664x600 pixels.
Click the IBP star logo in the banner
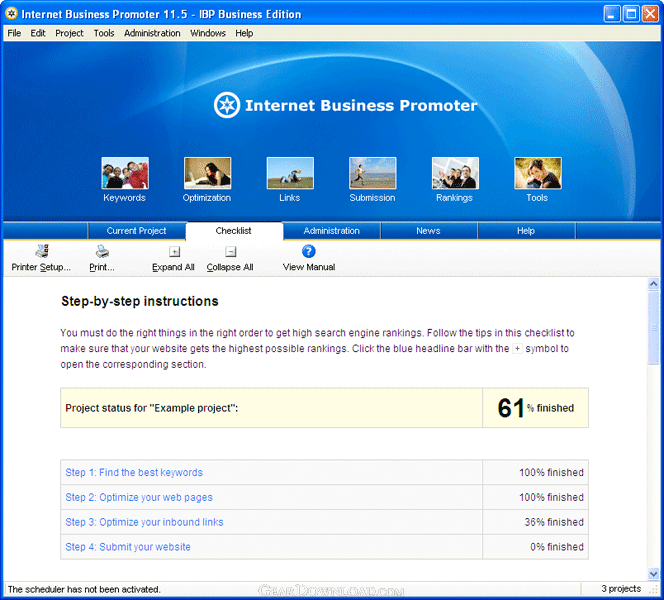(227, 105)
